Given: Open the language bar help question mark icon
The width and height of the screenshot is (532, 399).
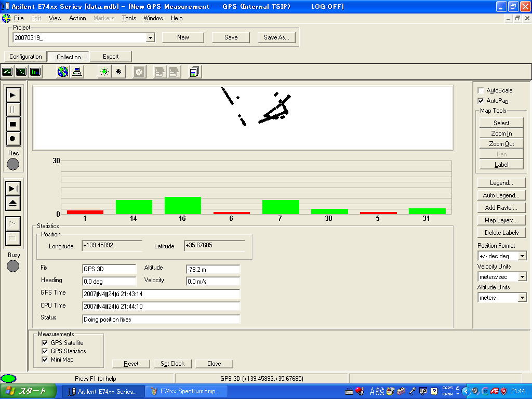Looking at the screenshot, I should 434,391.
